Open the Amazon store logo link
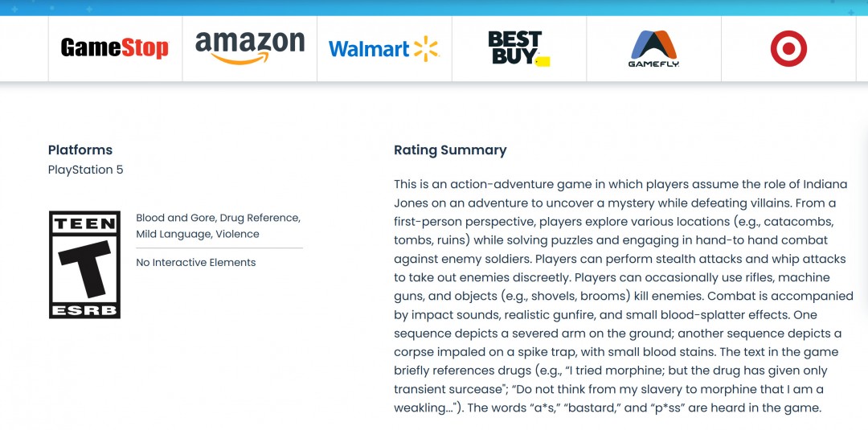868x430 pixels. [x=250, y=48]
